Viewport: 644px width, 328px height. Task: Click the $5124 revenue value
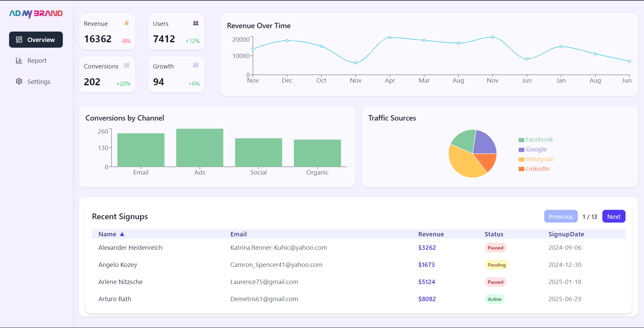point(427,282)
